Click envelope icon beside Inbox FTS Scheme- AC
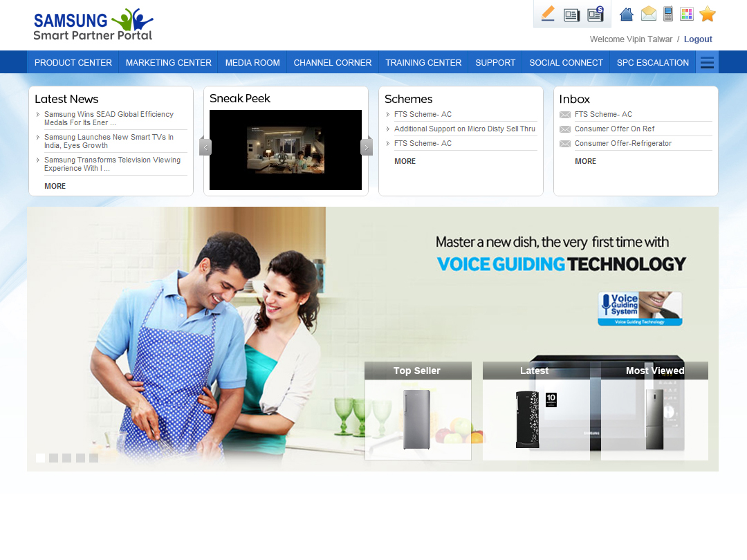Viewport: 747px width, 560px height. (565, 115)
